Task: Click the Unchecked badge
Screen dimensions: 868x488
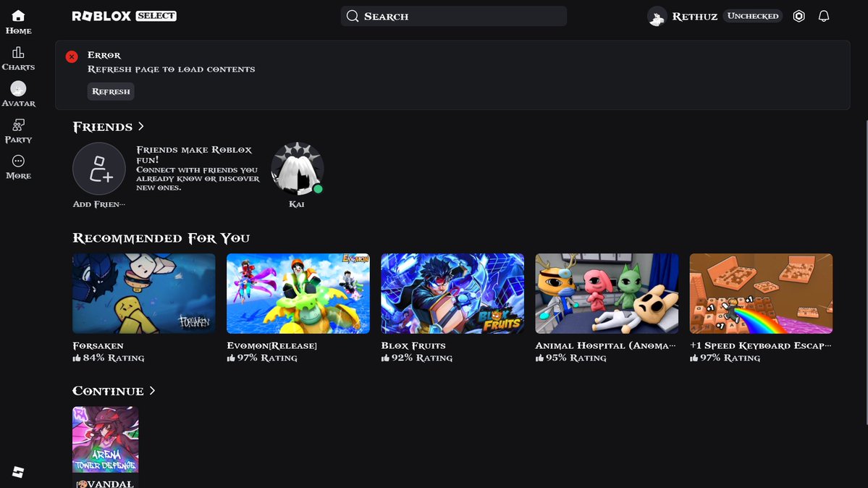Action: [753, 16]
